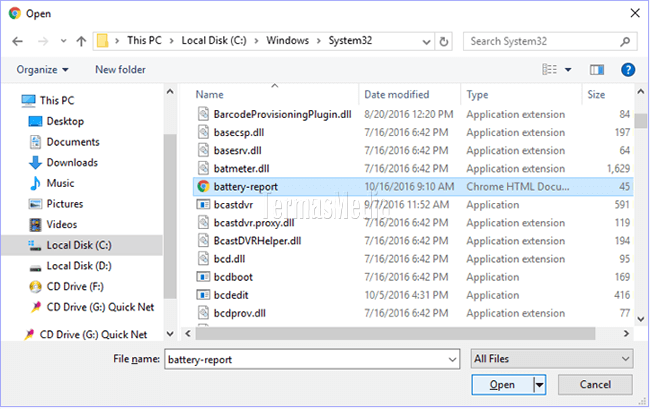
Task: Click the Chrome icon beside battery-report
Action: click(x=203, y=186)
